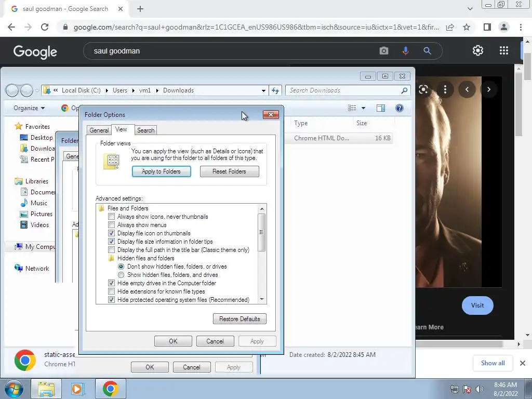Open the Google apps grid icon
The width and height of the screenshot is (532, 399).
pos(504,50)
